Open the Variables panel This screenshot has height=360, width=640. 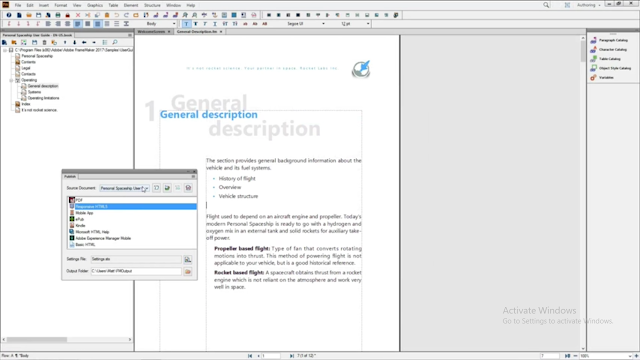602,78
